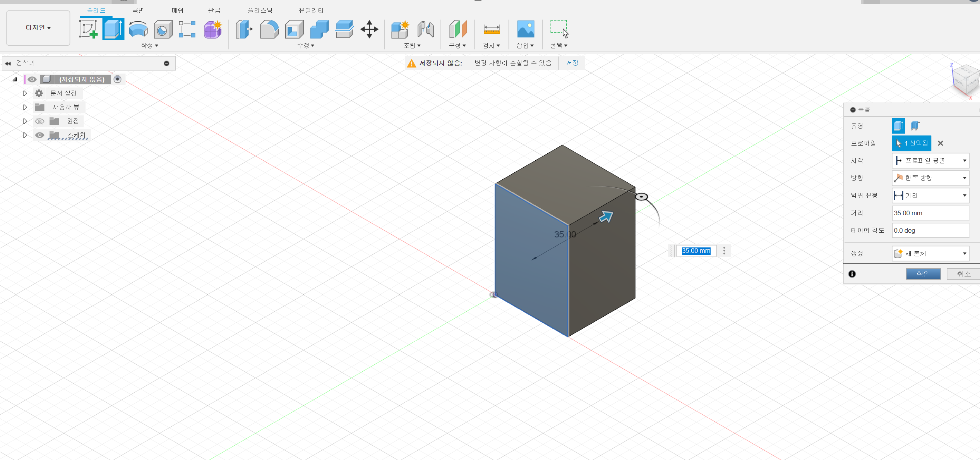Screen dimensions: 980x460
Task: Activate the root component radio button
Action: [118, 79]
